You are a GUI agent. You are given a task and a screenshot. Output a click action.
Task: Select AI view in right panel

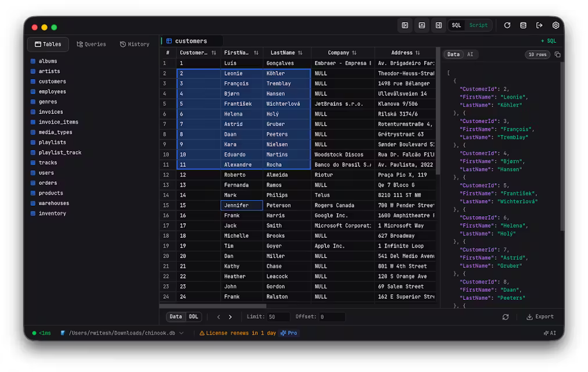click(470, 55)
